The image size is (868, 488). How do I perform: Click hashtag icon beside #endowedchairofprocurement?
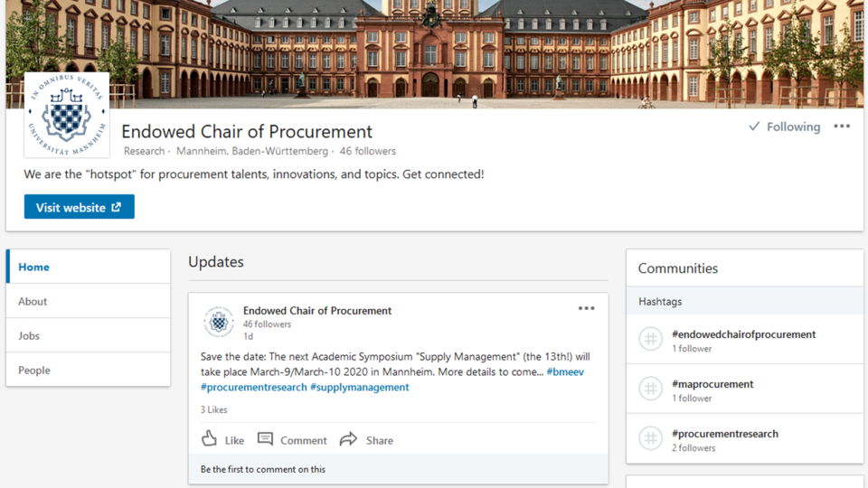(x=650, y=339)
